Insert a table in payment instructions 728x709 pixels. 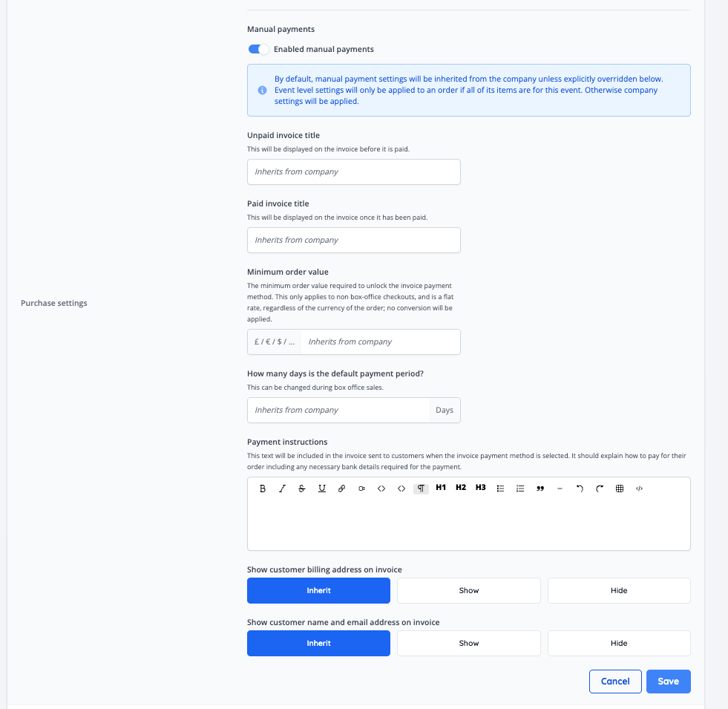pyautogui.click(x=620, y=489)
